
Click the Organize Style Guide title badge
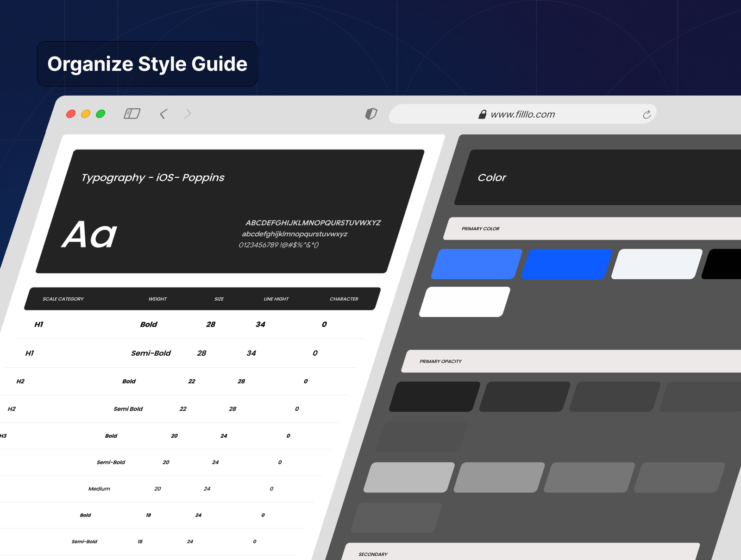tap(147, 64)
